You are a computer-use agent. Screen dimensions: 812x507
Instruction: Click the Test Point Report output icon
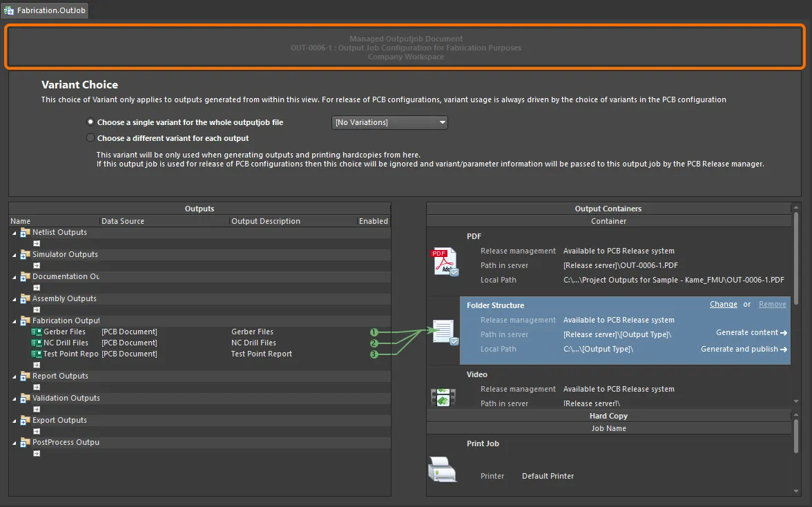[x=37, y=354]
